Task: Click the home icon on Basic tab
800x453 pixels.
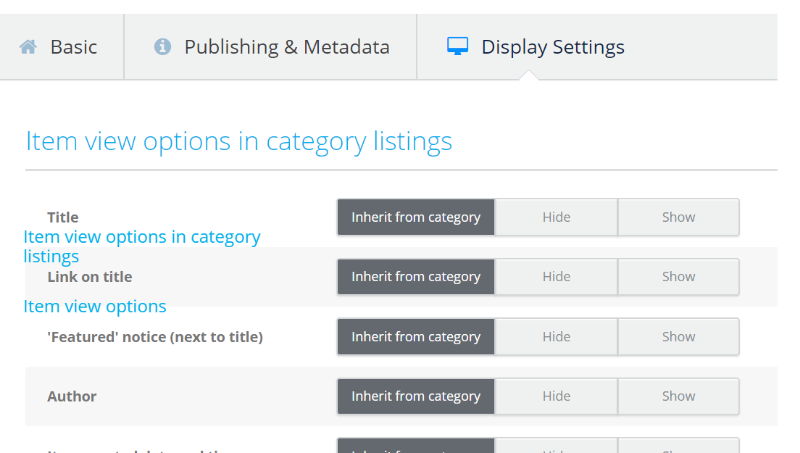Action: pos(28,47)
